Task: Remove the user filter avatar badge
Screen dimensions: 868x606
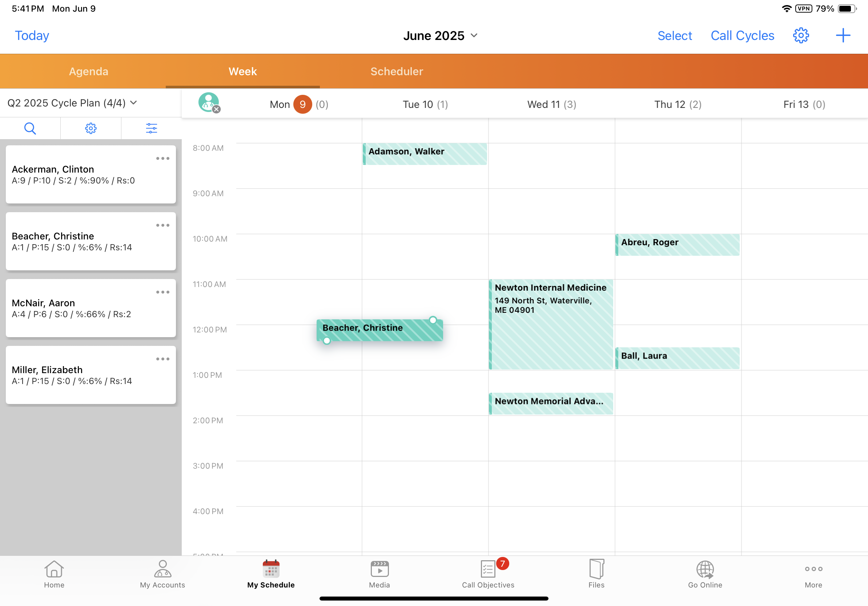Action: [x=216, y=110]
